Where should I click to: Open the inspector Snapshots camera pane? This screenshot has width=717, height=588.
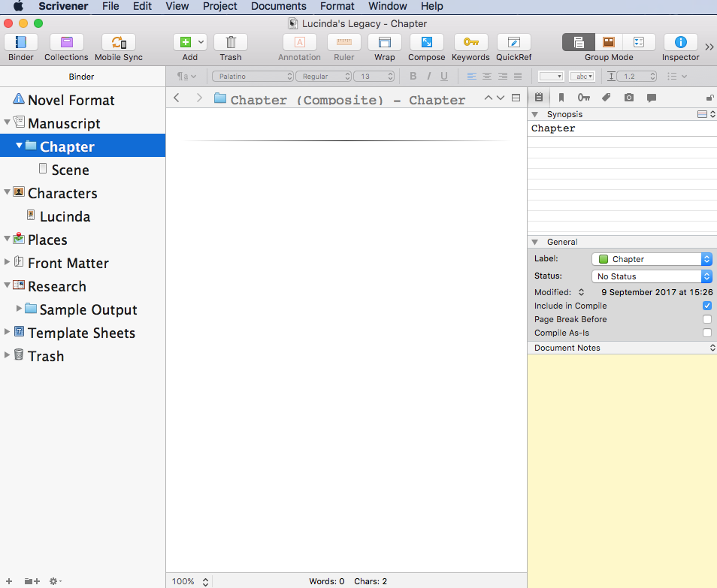point(629,98)
